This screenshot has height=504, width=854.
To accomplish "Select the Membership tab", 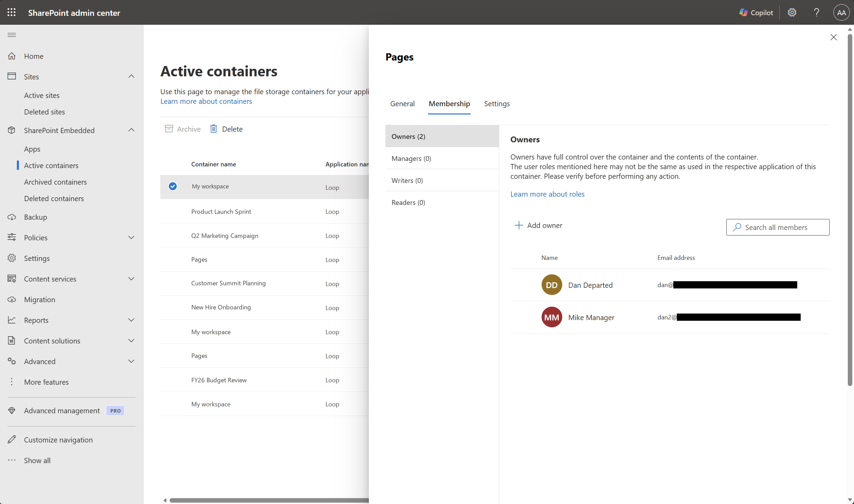I will click(449, 103).
